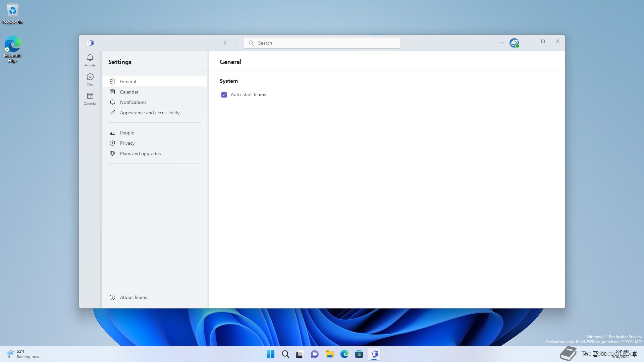
Task: Open the Activity feed in Teams sidebar
Action: (90, 60)
